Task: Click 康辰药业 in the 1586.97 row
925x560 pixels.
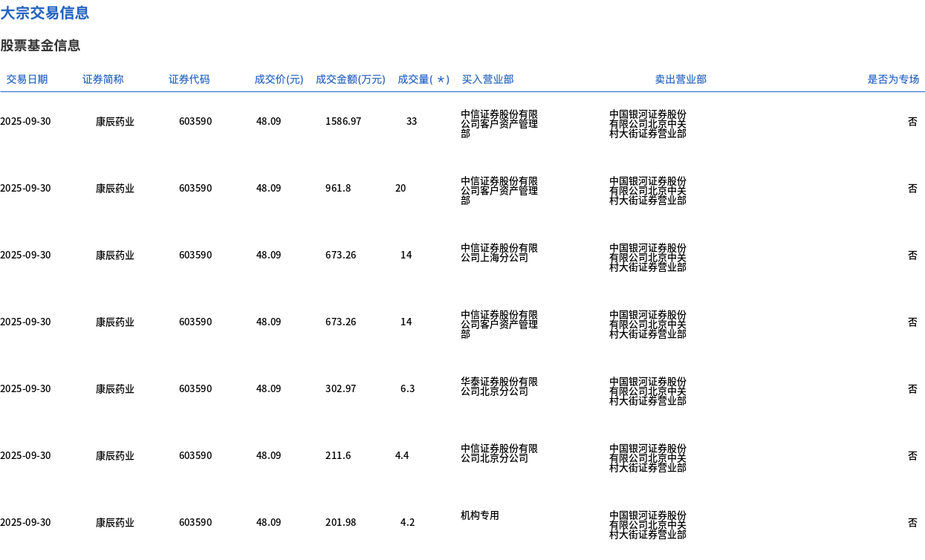Action: tap(115, 121)
